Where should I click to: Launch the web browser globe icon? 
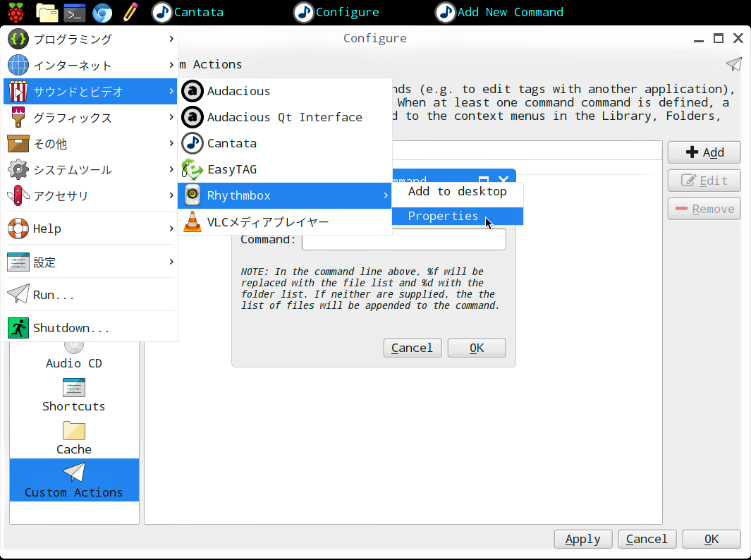102,13
